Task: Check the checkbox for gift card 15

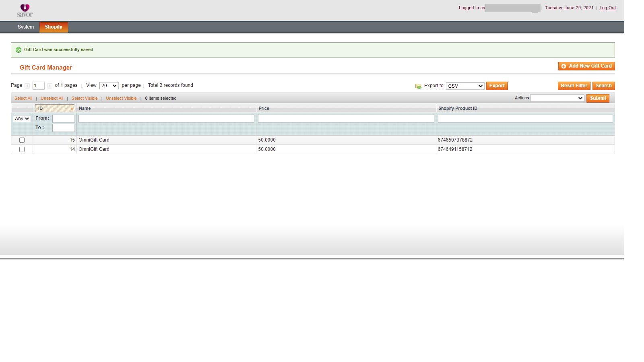Action: click(22, 140)
